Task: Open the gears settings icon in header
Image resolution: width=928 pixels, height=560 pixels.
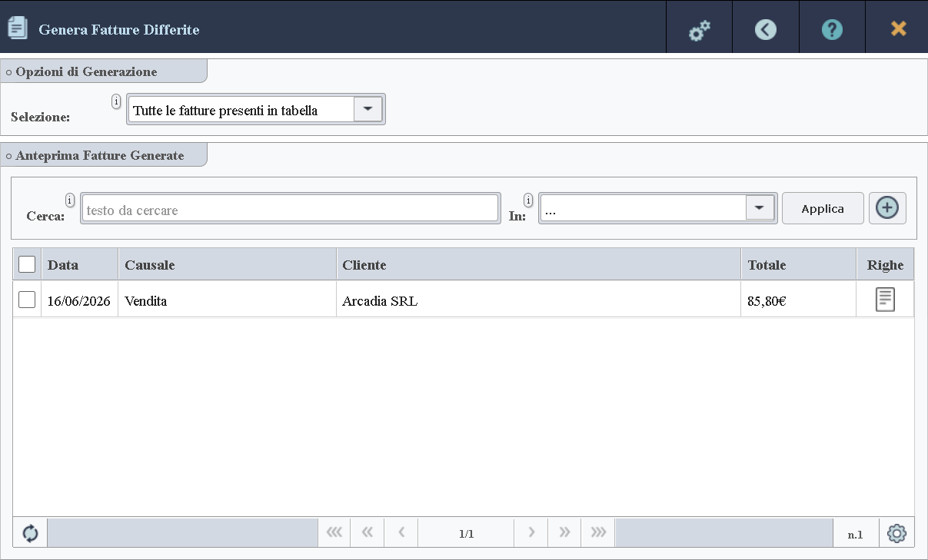Action: [x=699, y=30]
